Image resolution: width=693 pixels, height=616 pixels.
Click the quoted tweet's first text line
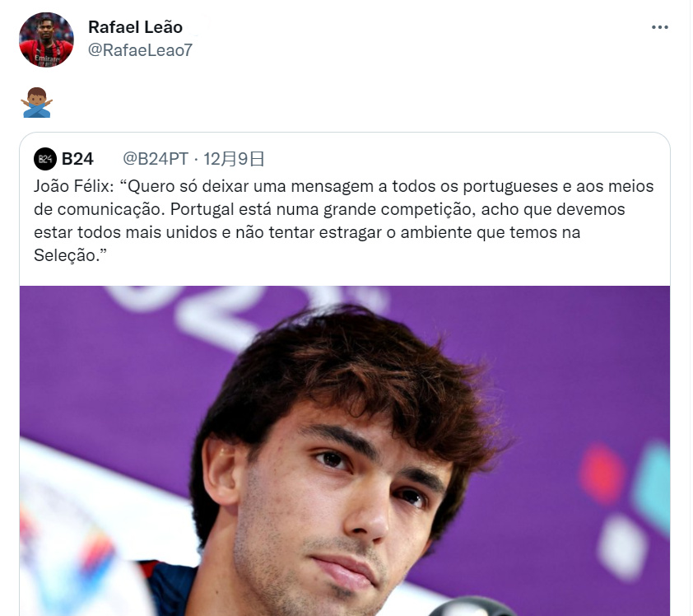[x=344, y=186]
